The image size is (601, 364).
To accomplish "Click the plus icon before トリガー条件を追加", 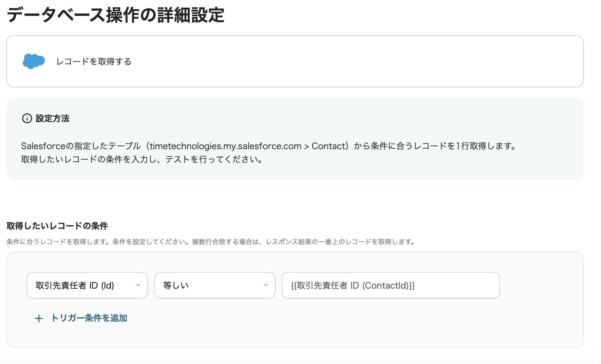I will point(39,318).
